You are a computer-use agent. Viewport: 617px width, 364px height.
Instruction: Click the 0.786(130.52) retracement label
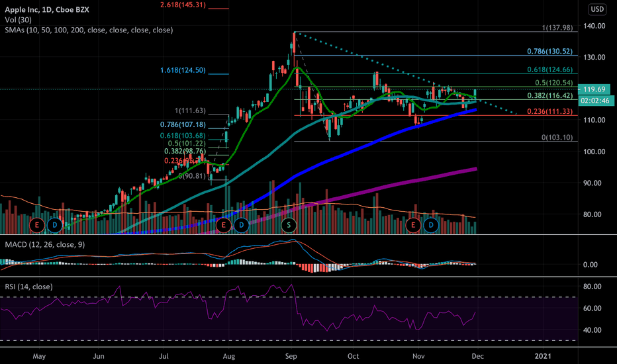coord(549,52)
